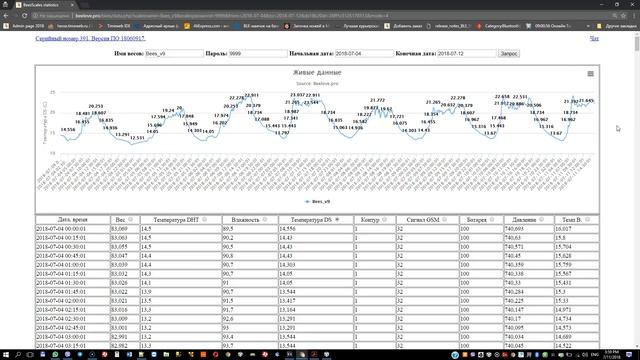This screenshot has width=640, height=360.
Task: Click the volume icon in system tray
Action: point(585,355)
